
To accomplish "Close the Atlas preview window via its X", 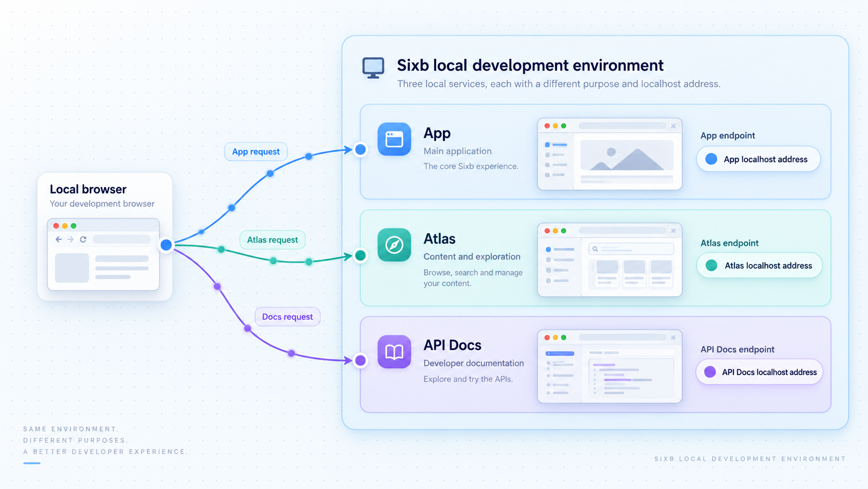I will (x=673, y=231).
